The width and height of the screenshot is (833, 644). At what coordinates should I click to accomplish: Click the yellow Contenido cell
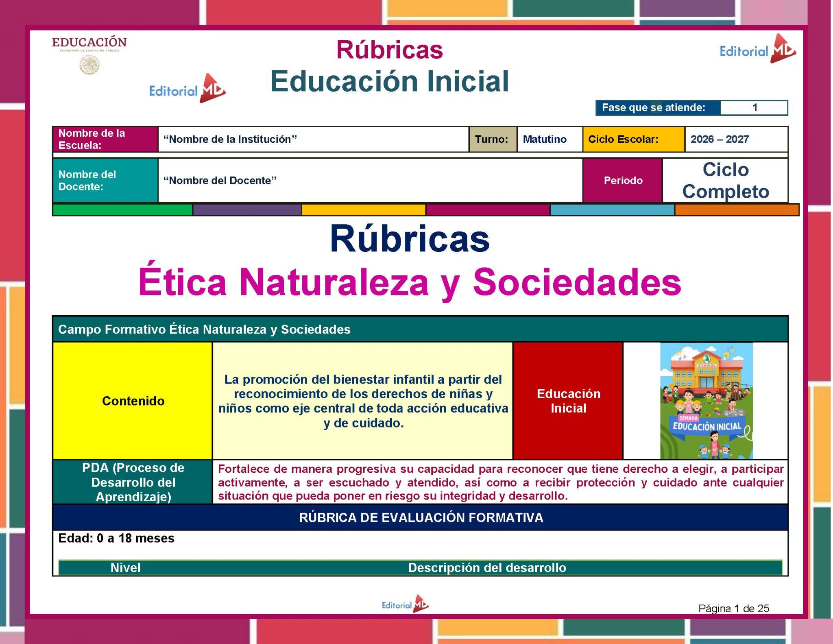click(133, 401)
